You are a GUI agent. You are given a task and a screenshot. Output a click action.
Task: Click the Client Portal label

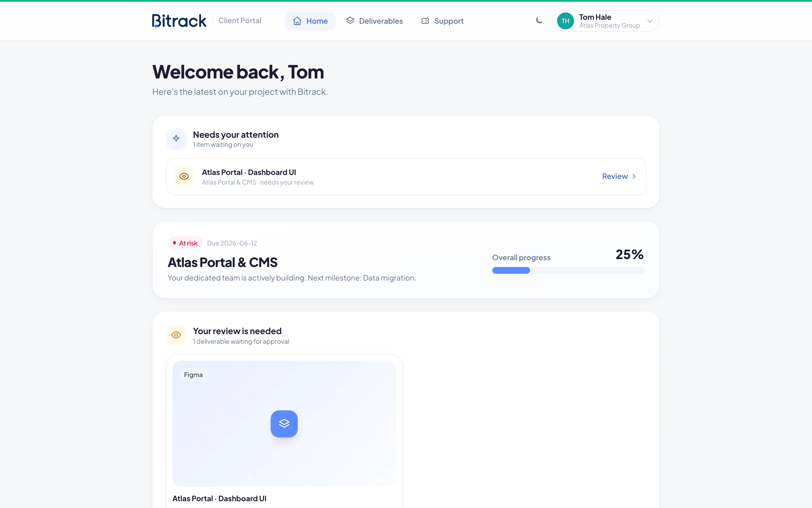click(x=240, y=21)
